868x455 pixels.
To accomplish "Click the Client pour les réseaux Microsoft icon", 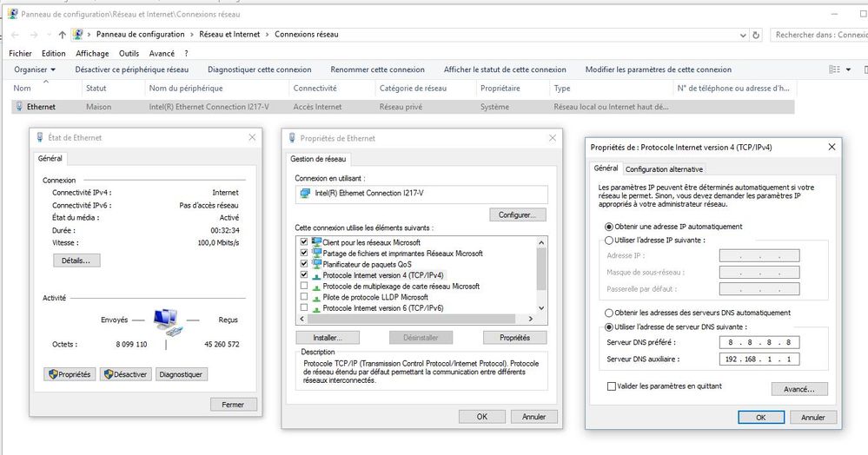I will [x=315, y=242].
